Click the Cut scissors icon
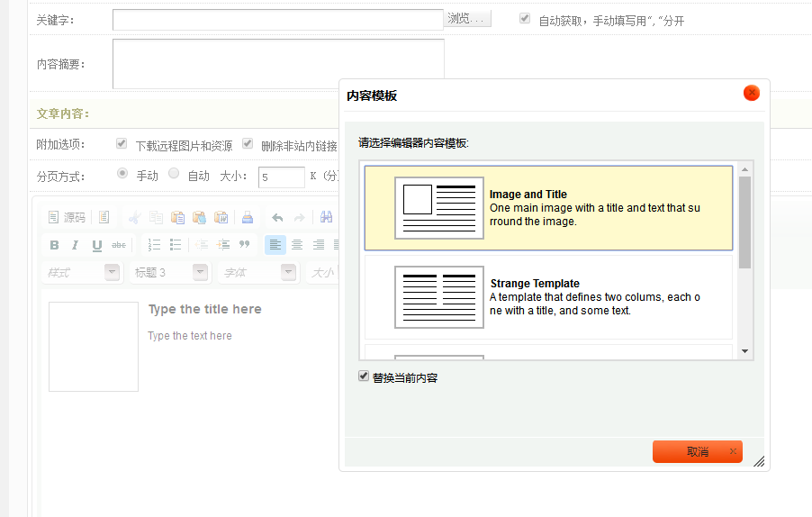 click(135, 217)
